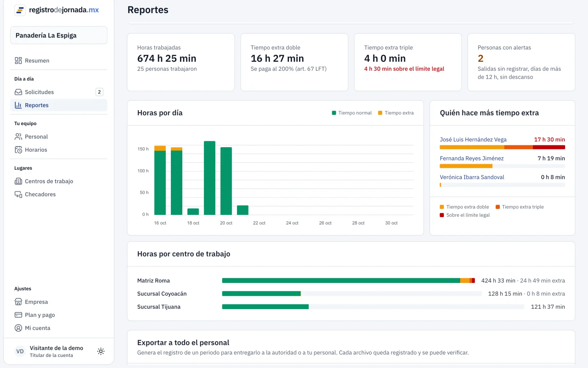
Task: Click the Solicitudes count badge 2
Action: (99, 92)
